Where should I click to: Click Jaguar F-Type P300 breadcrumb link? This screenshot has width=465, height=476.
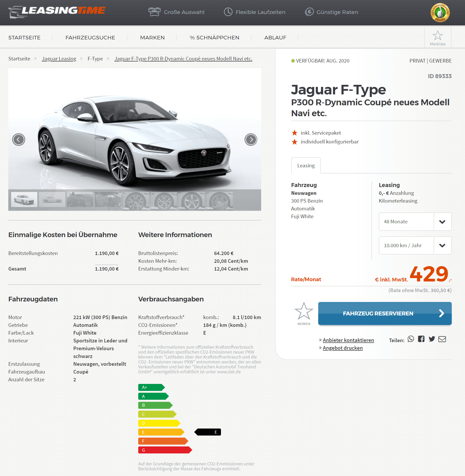pos(183,59)
